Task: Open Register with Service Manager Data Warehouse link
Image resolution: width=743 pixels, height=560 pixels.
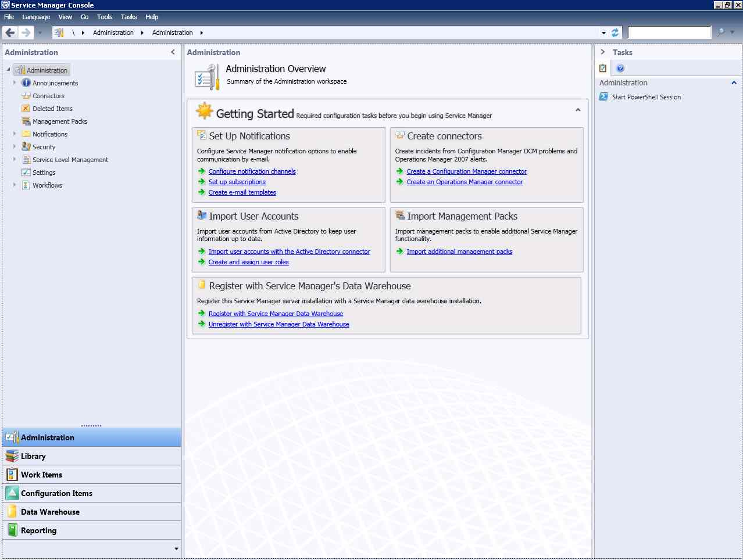Action: click(x=276, y=314)
